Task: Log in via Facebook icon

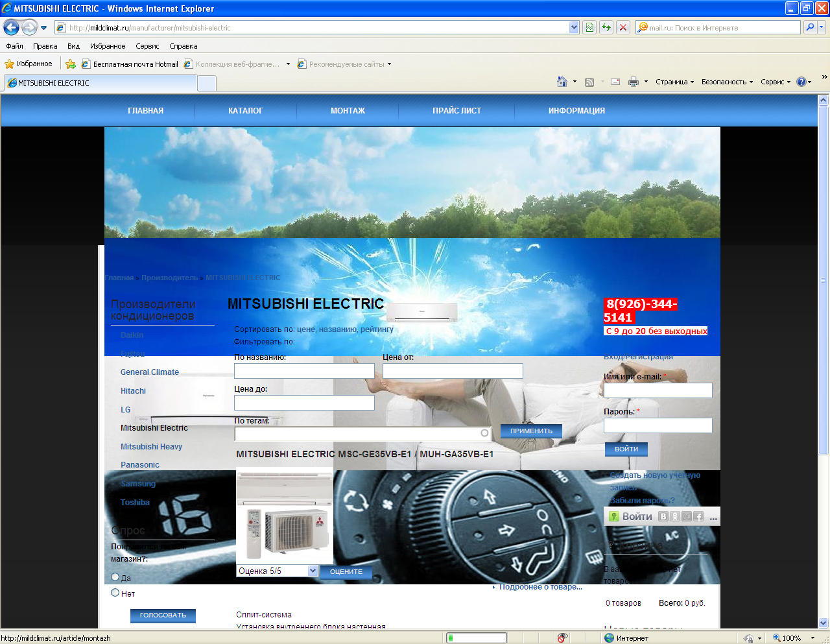Action: point(698,516)
